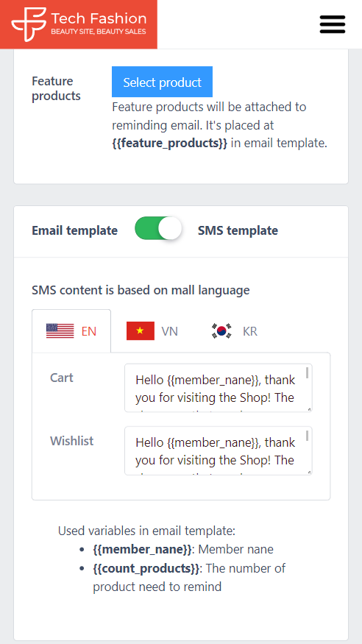The image size is (362, 644).
Task: Click the South Korea flag icon
Action: [x=221, y=331]
